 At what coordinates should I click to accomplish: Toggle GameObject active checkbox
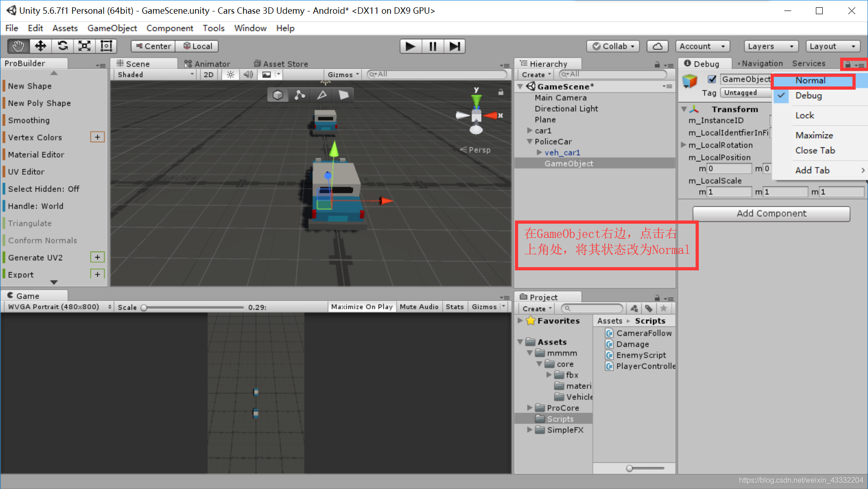point(712,79)
